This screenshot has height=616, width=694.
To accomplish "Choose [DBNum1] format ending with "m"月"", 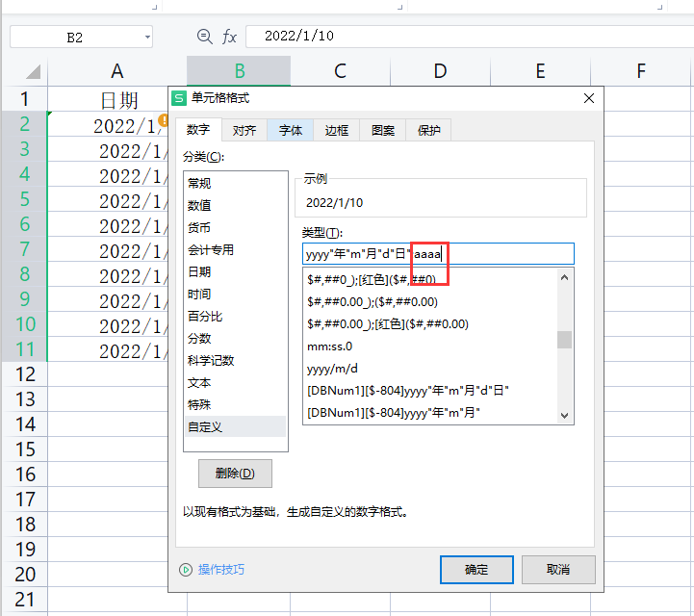I will [x=429, y=413].
